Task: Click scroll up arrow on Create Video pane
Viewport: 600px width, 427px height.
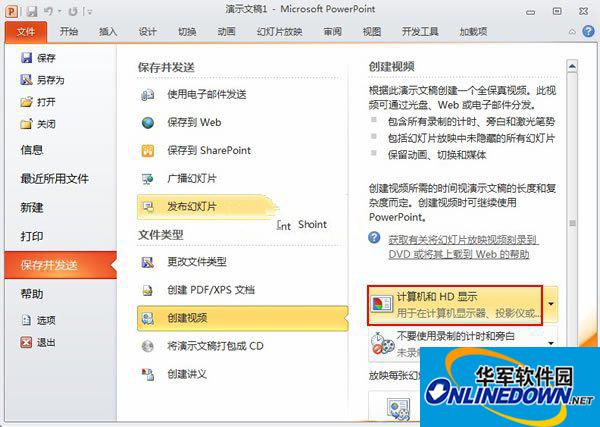Action: pyautogui.click(x=572, y=66)
